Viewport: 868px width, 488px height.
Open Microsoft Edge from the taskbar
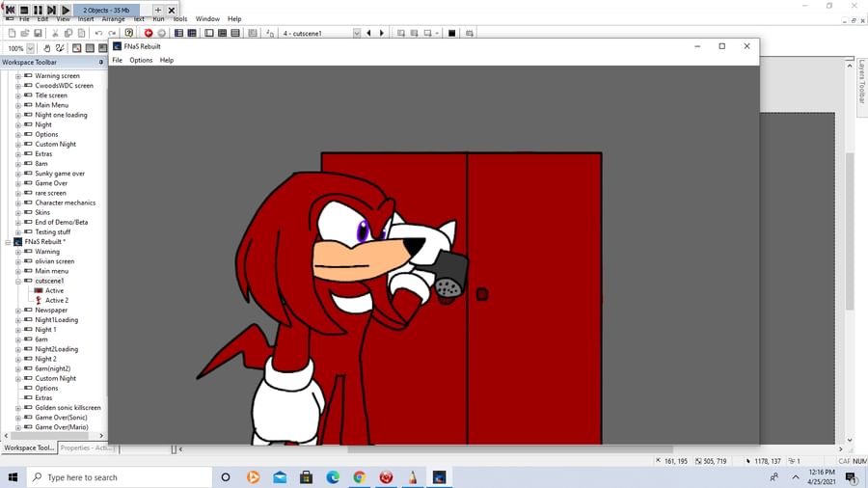333,477
